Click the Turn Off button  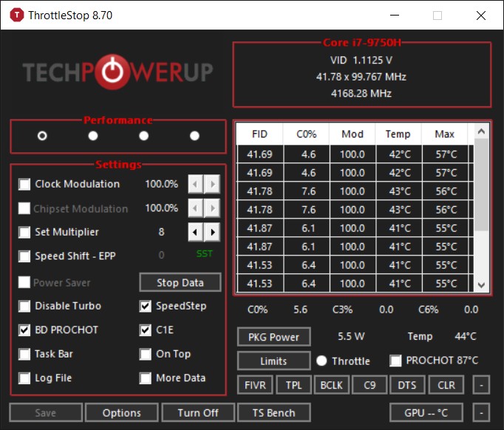198,412
